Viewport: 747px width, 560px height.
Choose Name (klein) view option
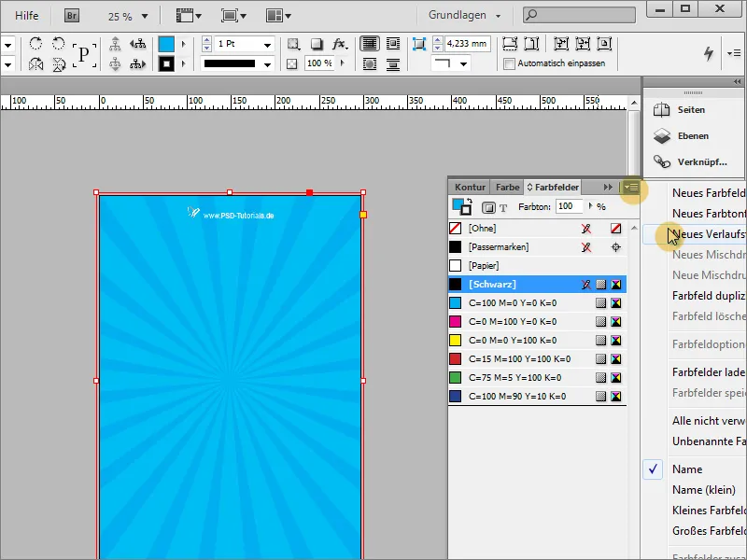pyautogui.click(x=704, y=490)
